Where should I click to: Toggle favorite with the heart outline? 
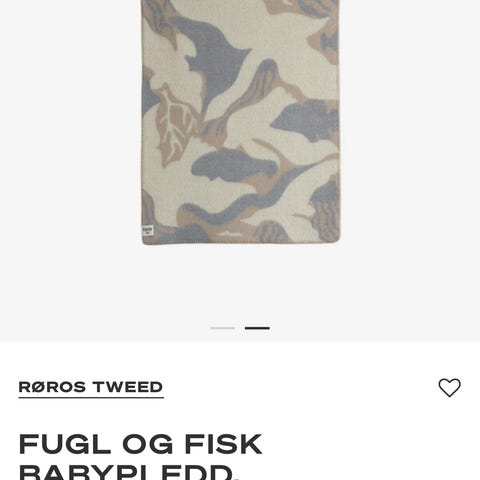[449, 387]
